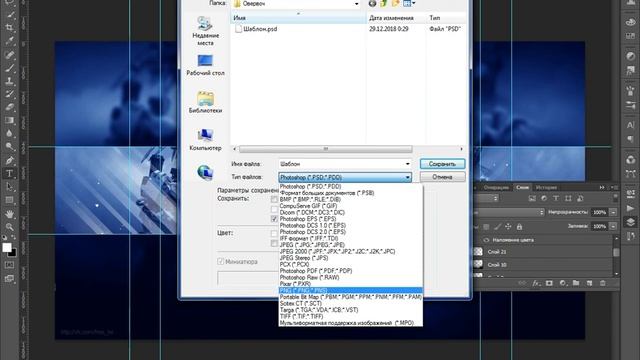Change screen mode icon in toolbar
Image resolution: width=640 pixels, height=360 pixels.
(x=9, y=279)
